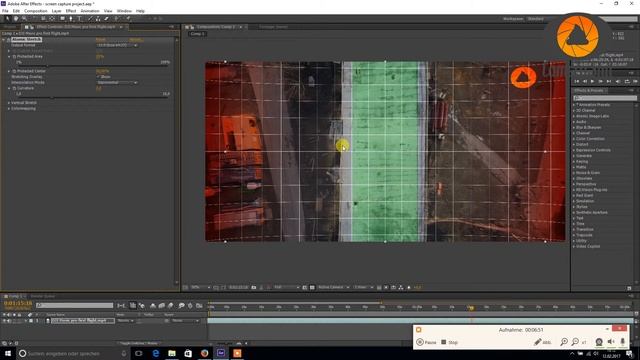Expand the Colormapping property group
The image size is (640, 360).
[9, 109]
